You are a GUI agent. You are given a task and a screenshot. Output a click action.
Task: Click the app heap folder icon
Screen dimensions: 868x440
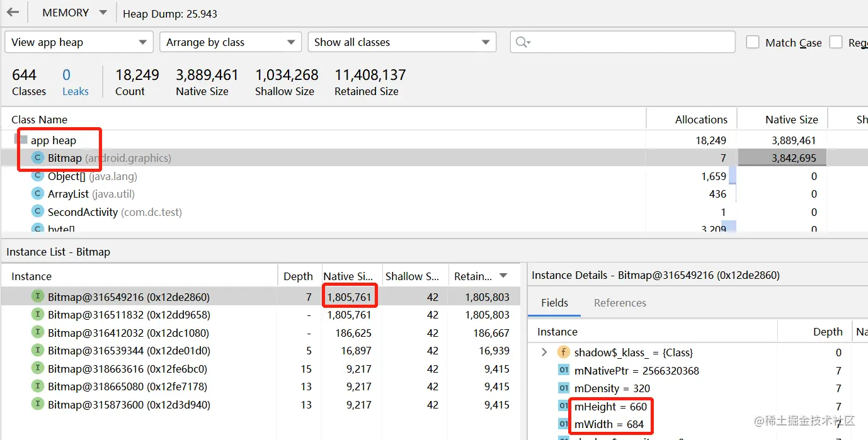click(21, 140)
